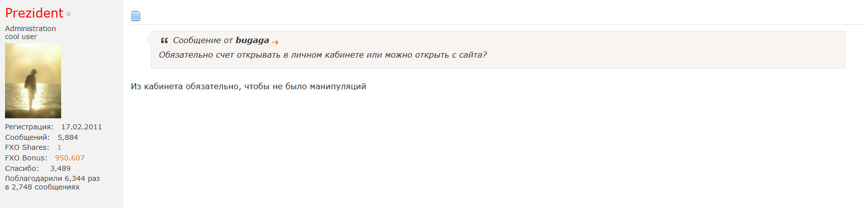Viewport: 868px width, 208px height.
Task: Click the orange FXO Shares value 1
Action: 59,147
